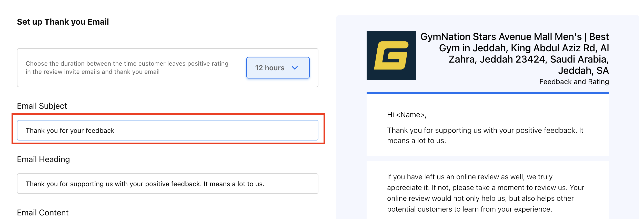Place cursor after 'feedback' in the subject field
The image size is (644, 219).
click(x=115, y=131)
